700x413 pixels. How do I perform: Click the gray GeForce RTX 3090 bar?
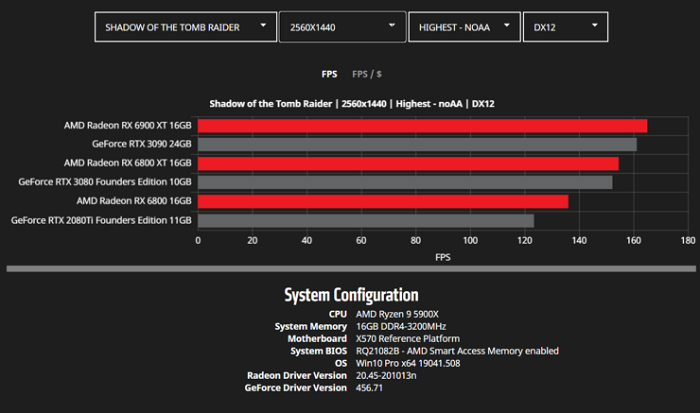pyautogui.click(x=417, y=144)
